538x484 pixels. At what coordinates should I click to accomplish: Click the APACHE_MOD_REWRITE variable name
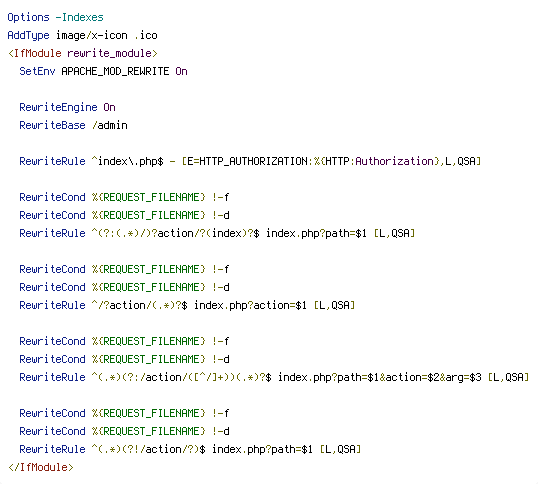(x=115, y=71)
